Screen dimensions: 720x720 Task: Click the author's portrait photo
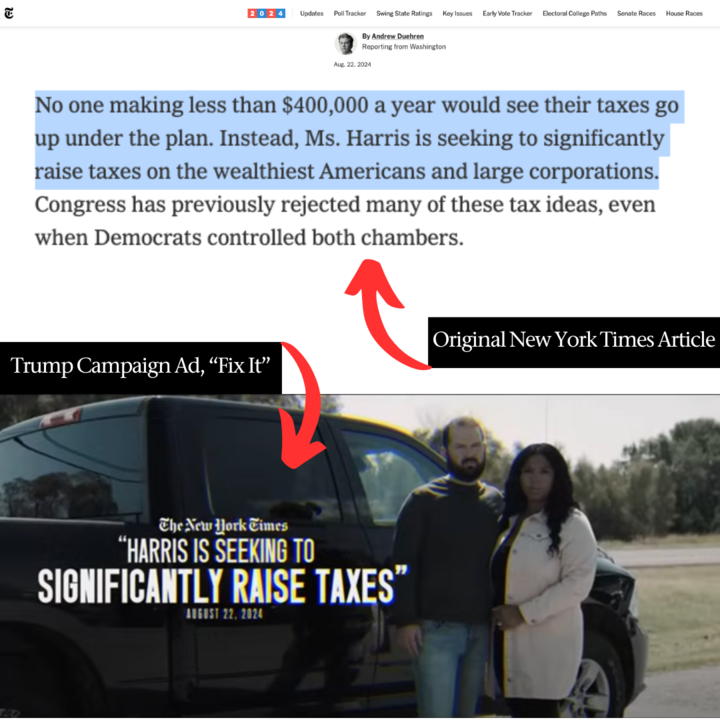coord(345,44)
